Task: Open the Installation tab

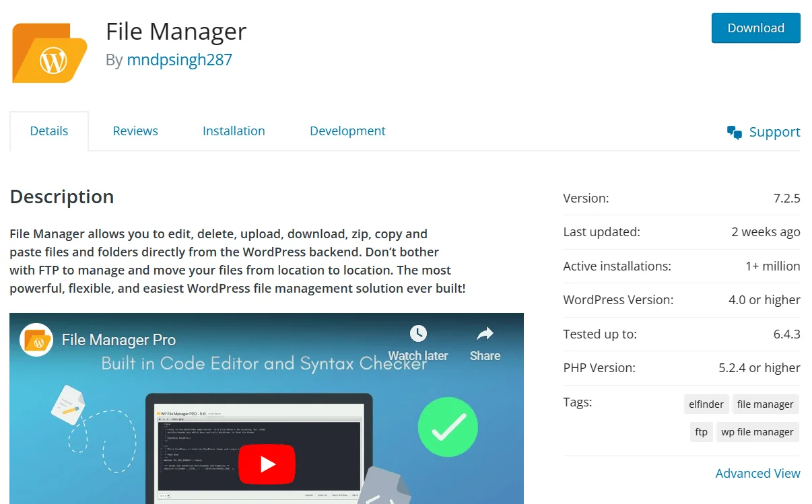Action: [x=234, y=131]
